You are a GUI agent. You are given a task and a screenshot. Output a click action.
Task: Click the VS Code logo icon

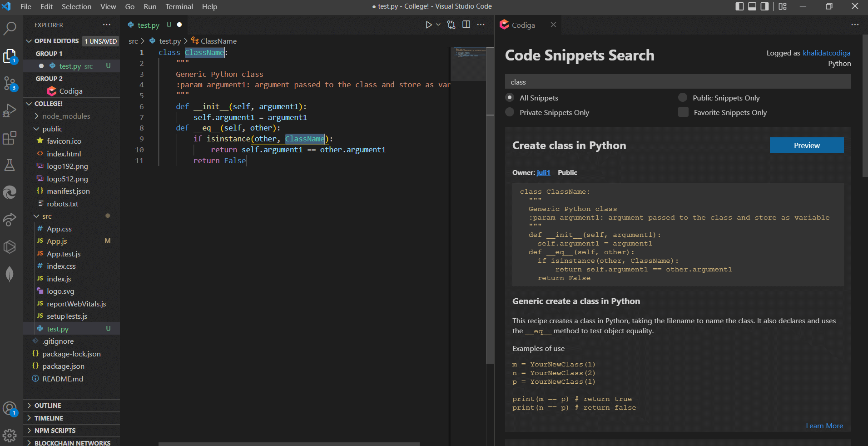pyautogui.click(x=6, y=6)
